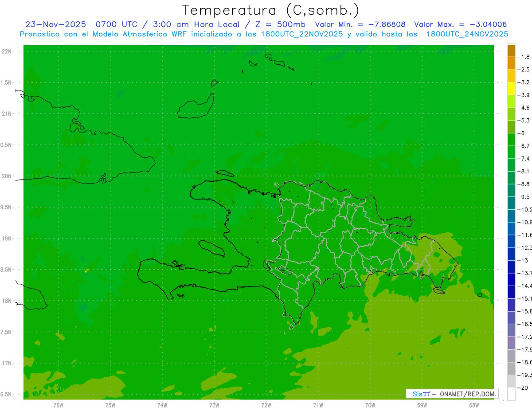Viewport: 532px width, 411px height.
Task: Click the -15.8 colorbar label
Action: (524, 311)
